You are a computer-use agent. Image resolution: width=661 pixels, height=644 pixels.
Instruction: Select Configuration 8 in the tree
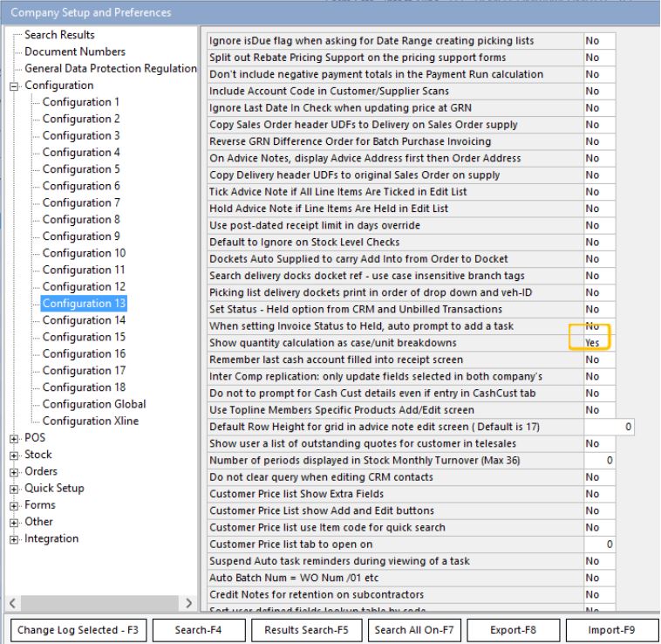81,219
